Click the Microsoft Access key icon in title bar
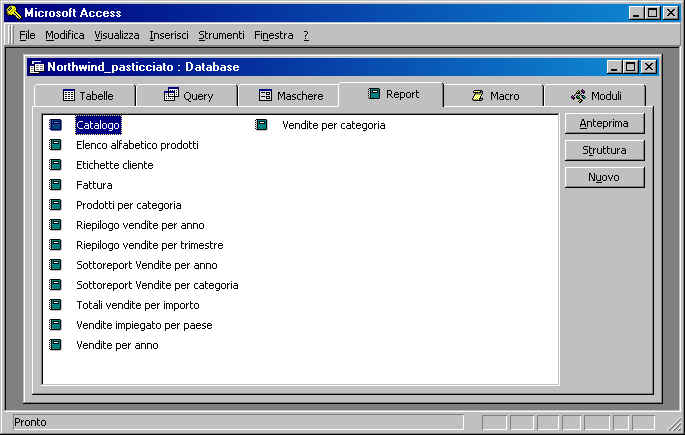The width and height of the screenshot is (685, 435). point(13,13)
